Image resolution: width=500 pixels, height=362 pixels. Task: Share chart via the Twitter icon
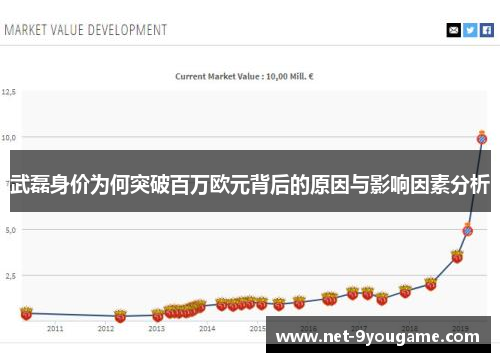[x=470, y=30]
